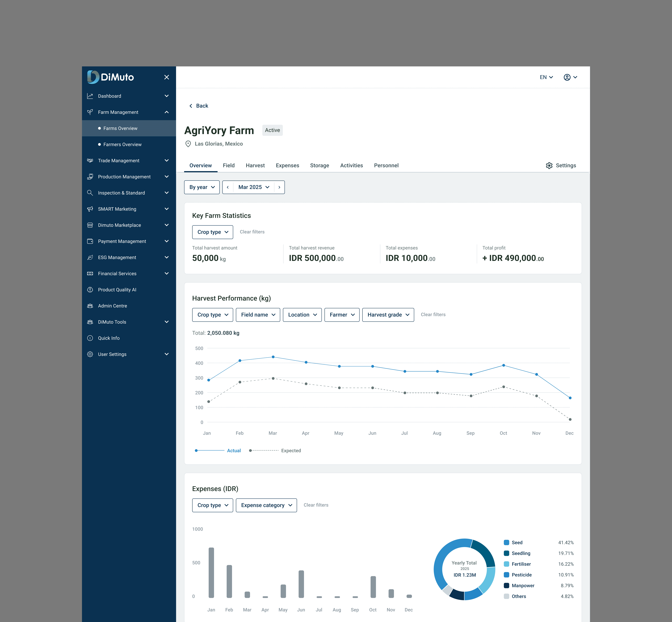Click the Trade Management handshake icon
The width and height of the screenshot is (672, 622).
coord(90,161)
